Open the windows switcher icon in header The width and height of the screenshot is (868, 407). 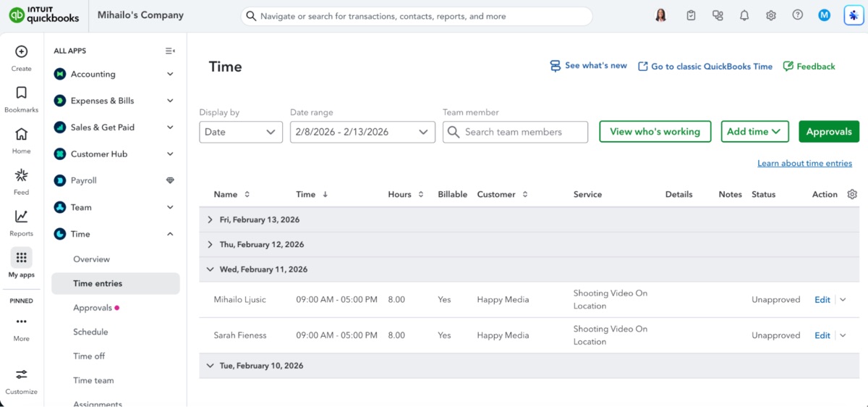pyautogui.click(x=718, y=15)
